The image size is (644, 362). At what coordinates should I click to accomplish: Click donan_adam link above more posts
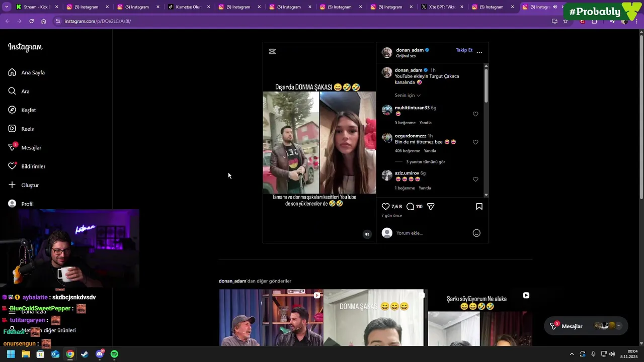tap(232, 281)
